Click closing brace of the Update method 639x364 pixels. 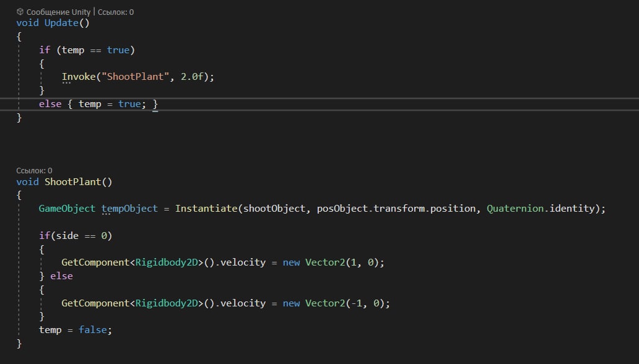tap(19, 118)
